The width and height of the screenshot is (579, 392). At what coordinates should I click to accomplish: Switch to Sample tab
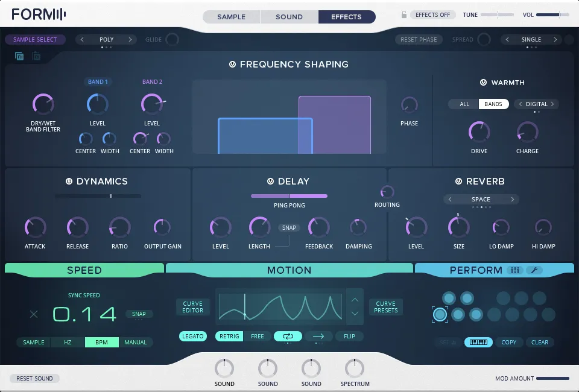(x=231, y=17)
